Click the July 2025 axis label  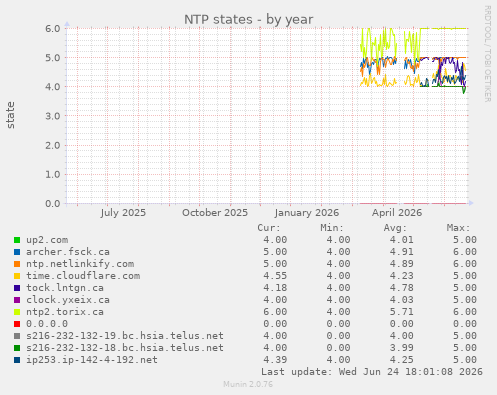coord(123,213)
